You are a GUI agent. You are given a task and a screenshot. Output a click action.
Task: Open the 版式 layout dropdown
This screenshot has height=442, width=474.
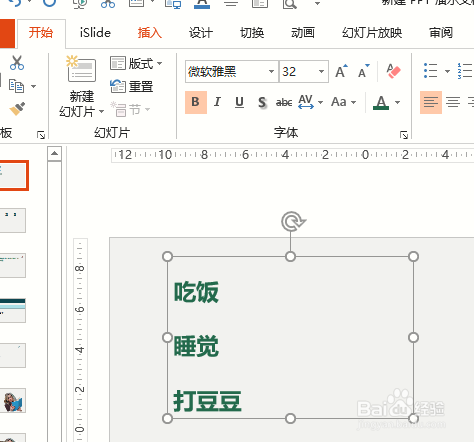(x=136, y=63)
